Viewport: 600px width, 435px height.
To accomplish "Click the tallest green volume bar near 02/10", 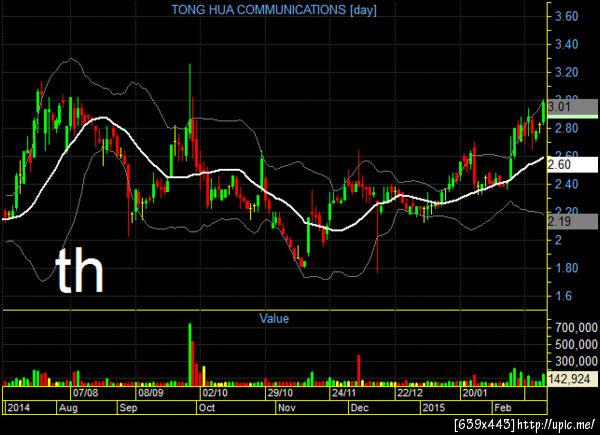I will click(x=190, y=355).
